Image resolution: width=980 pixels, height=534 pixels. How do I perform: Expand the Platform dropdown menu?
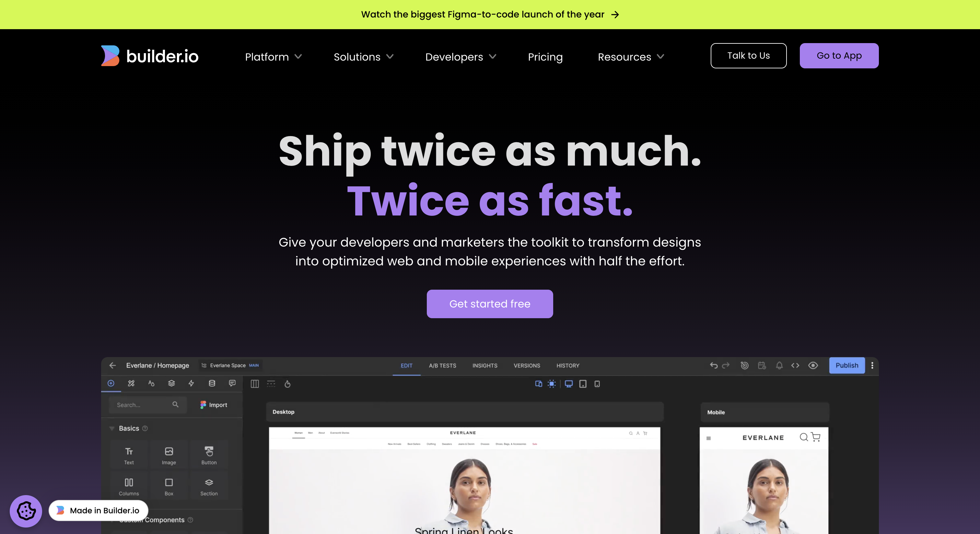(x=274, y=57)
